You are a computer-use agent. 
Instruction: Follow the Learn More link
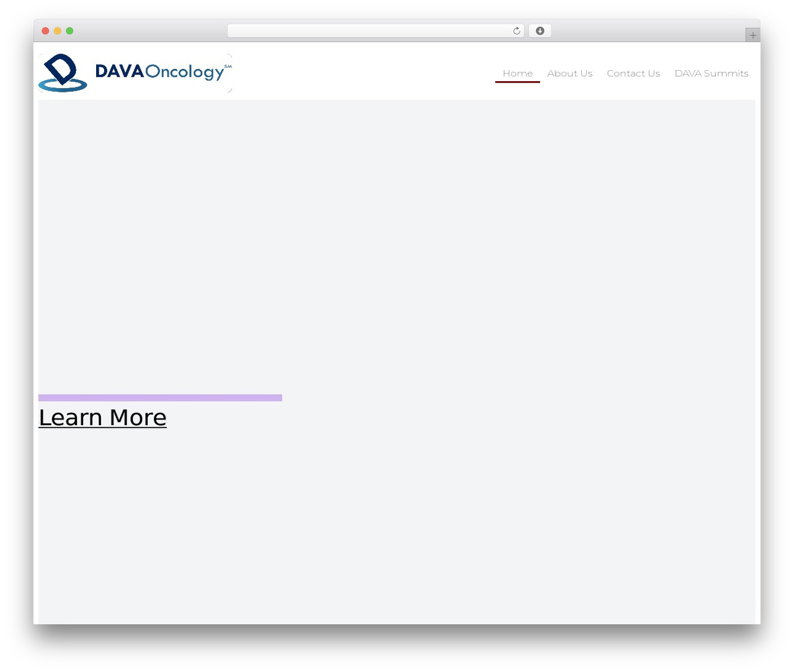tap(102, 417)
